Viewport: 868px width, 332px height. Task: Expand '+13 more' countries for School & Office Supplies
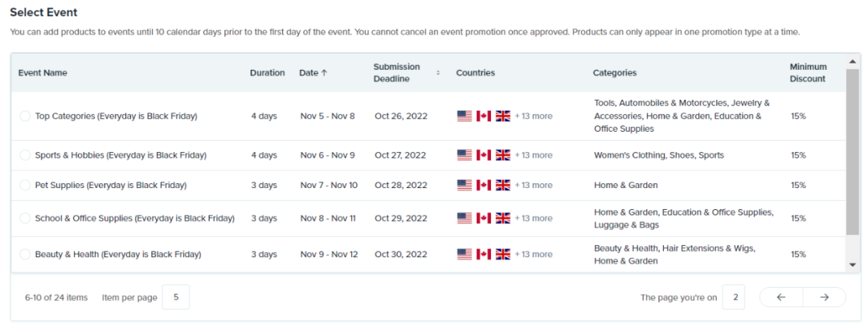pos(534,219)
